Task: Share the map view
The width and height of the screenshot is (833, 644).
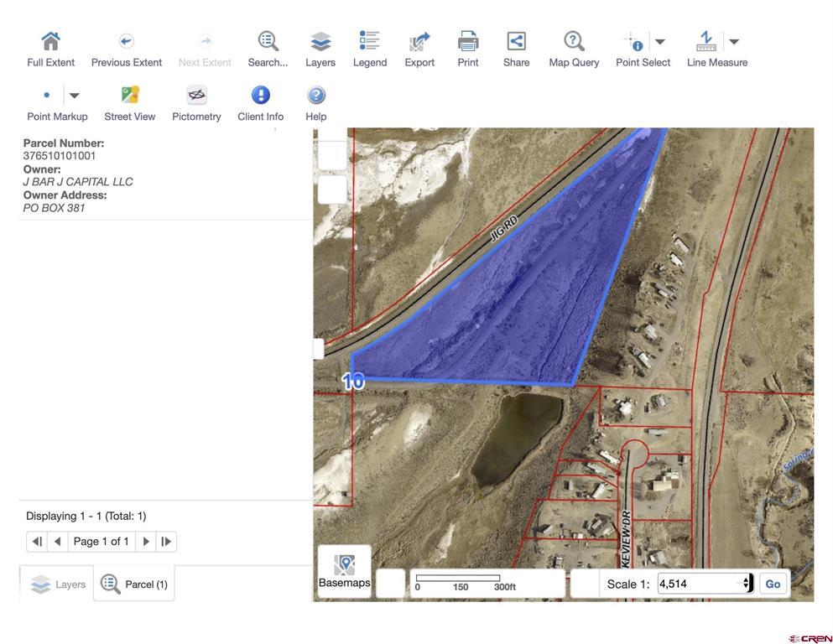Action: [x=516, y=41]
